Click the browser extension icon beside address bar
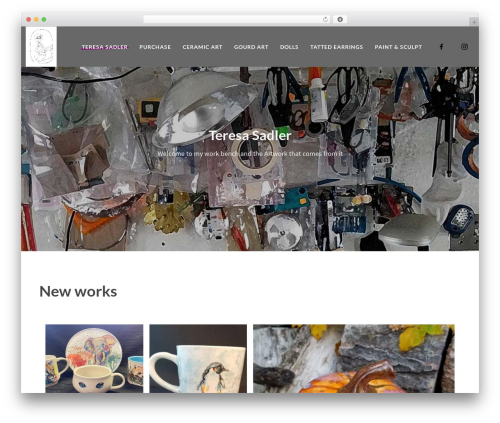Image resolution: width=500 pixels, height=423 pixels. tap(340, 19)
